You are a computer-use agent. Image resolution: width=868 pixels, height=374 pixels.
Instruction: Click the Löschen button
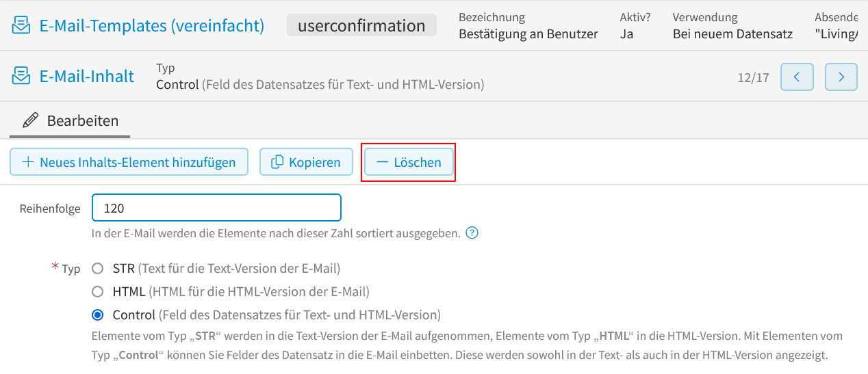pyautogui.click(x=409, y=162)
